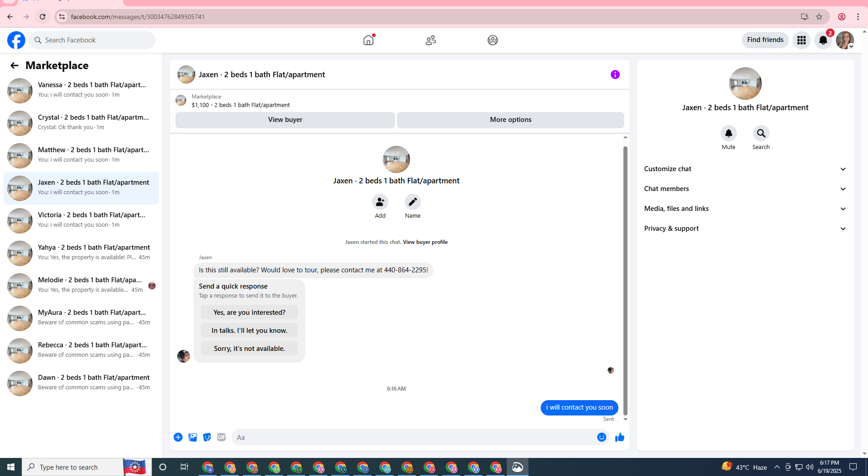Viewport: 868px width, 476px height.
Task: Click the chat message scrollbar
Action: tap(626, 280)
